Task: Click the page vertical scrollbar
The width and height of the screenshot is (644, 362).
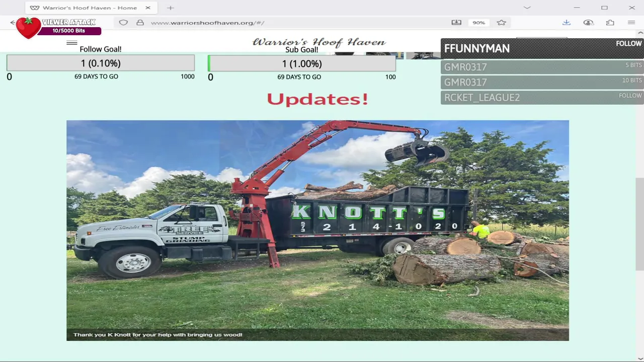Action: pyautogui.click(x=639, y=224)
